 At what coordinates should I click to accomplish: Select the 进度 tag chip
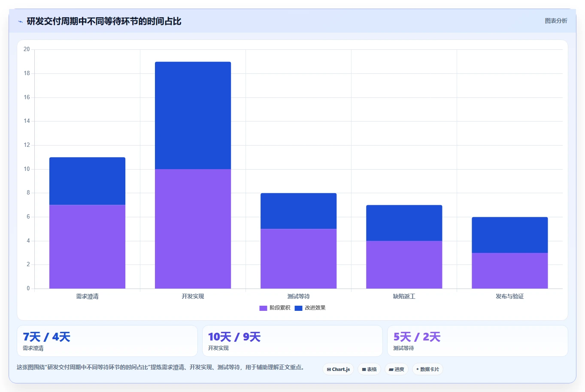point(396,369)
